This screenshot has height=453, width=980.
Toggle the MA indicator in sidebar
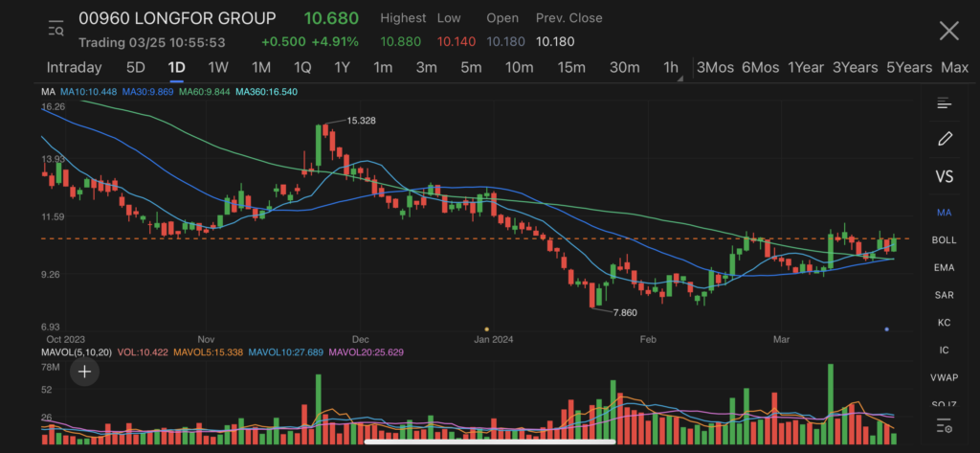(944, 213)
